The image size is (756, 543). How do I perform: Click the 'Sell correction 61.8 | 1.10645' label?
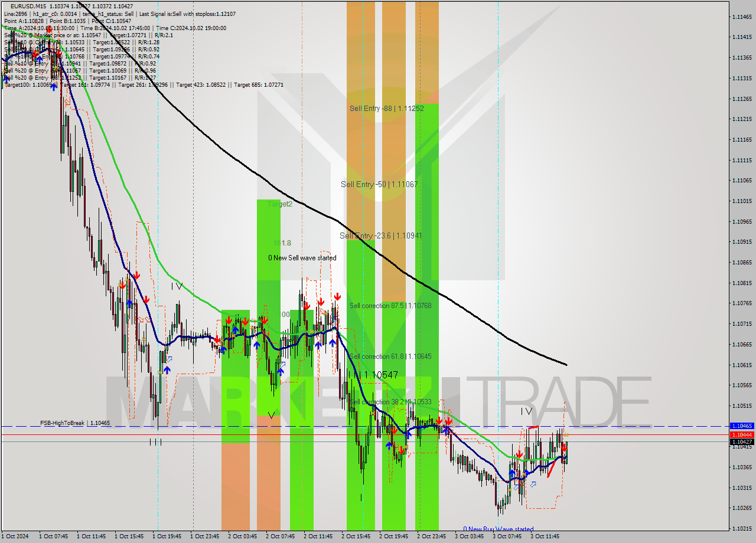coord(390,356)
